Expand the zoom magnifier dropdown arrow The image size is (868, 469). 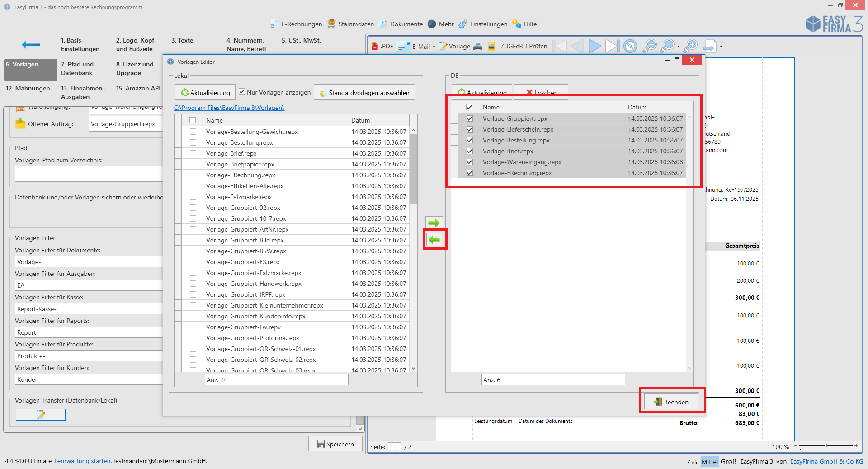679,46
